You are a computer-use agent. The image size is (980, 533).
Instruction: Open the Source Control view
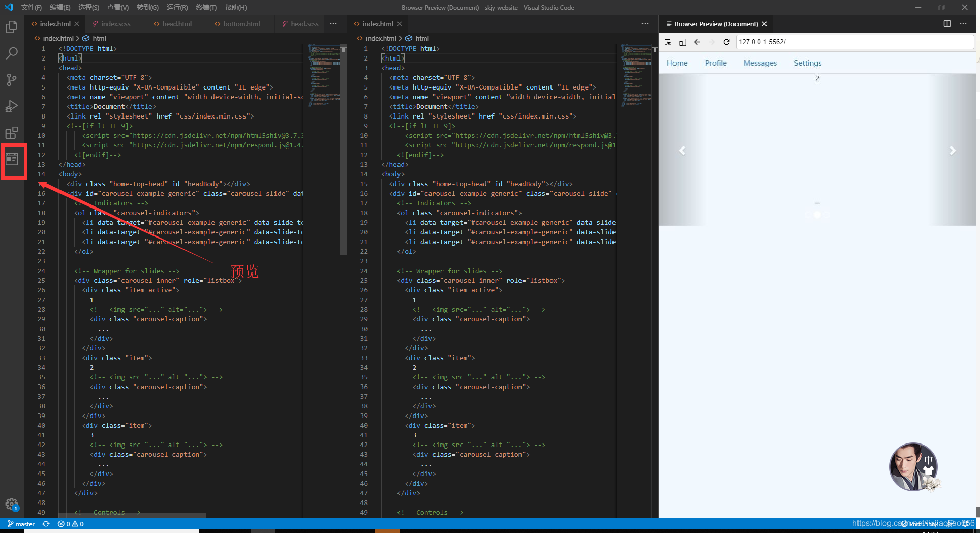[11, 80]
